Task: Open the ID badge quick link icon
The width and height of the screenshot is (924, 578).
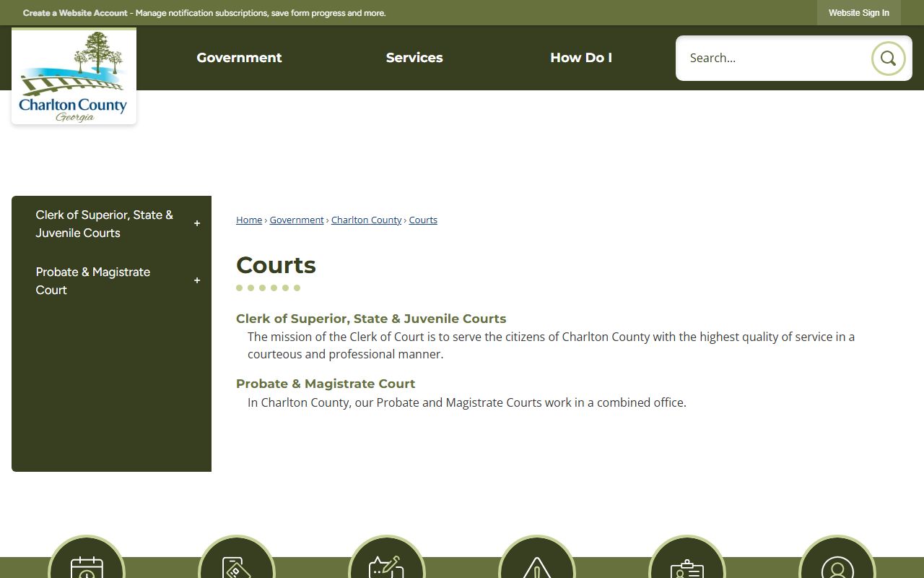Action: (687, 557)
